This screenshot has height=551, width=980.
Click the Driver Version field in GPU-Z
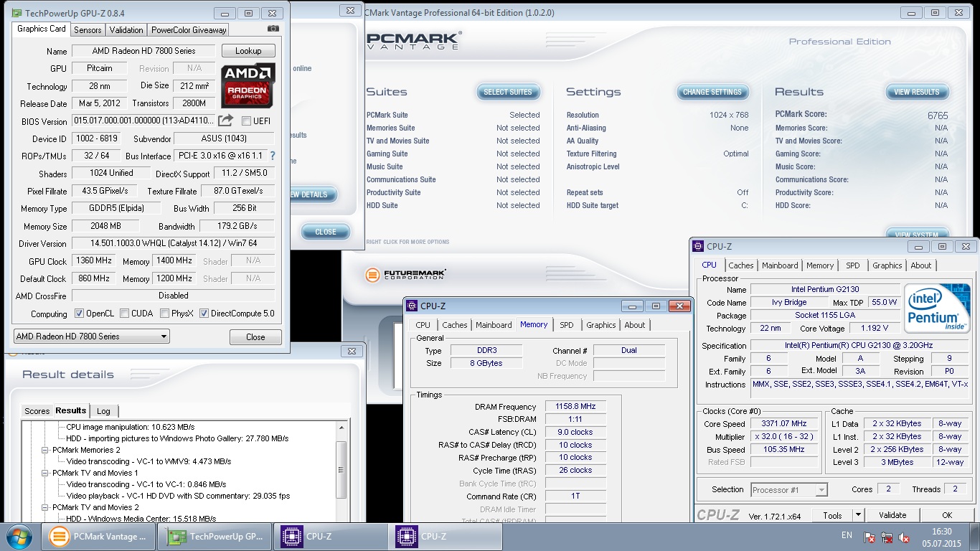[174, 243]
